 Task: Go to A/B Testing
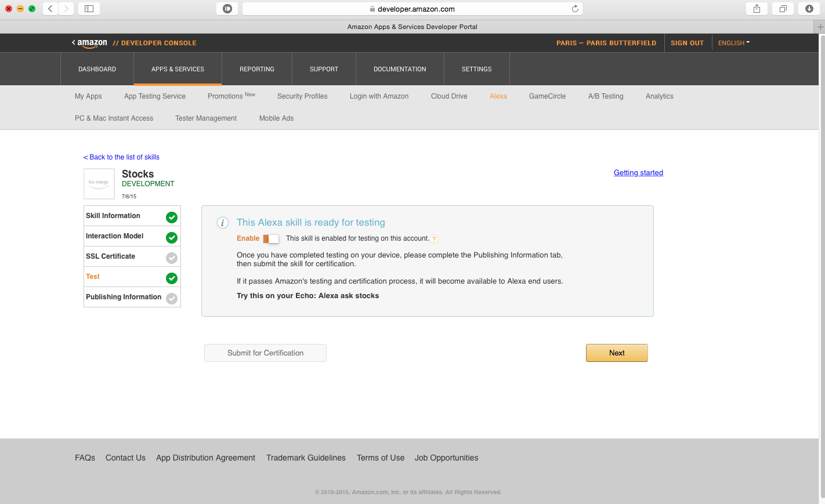(x=606, y=96)
